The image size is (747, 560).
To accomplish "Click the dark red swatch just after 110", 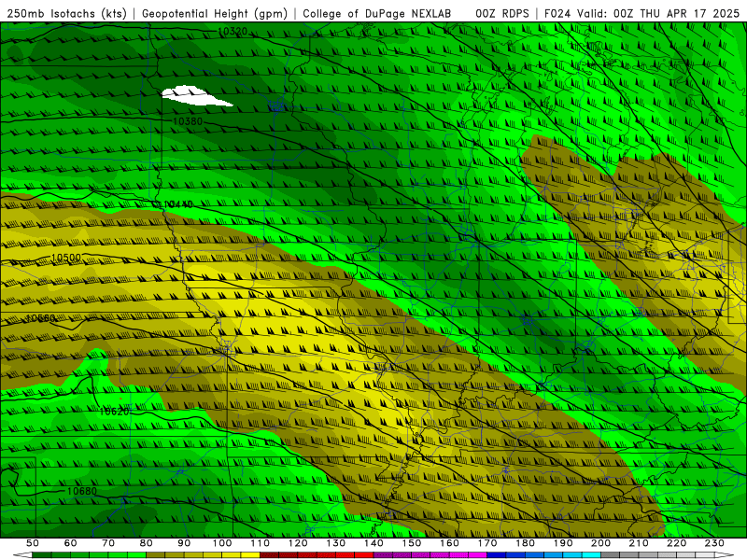I will [x=269, y=554].
